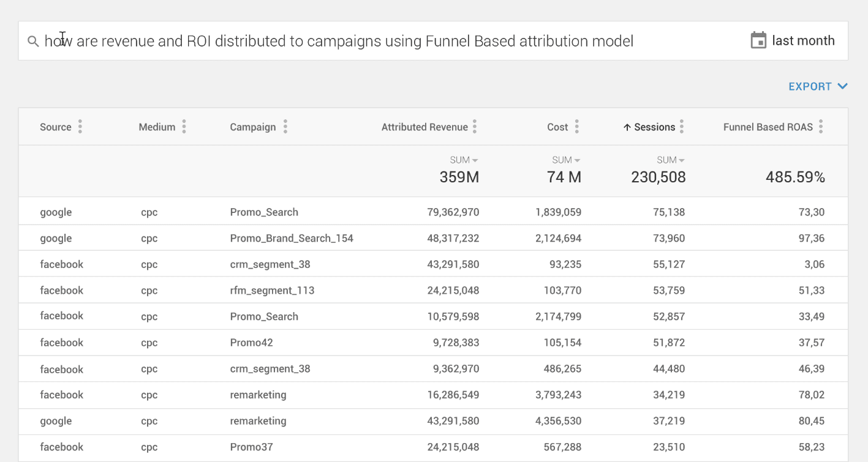This screenshot has height=462, width=868.
Task: Select the rfm_segment_113 campaign row
Action: [x=272, y=290]
